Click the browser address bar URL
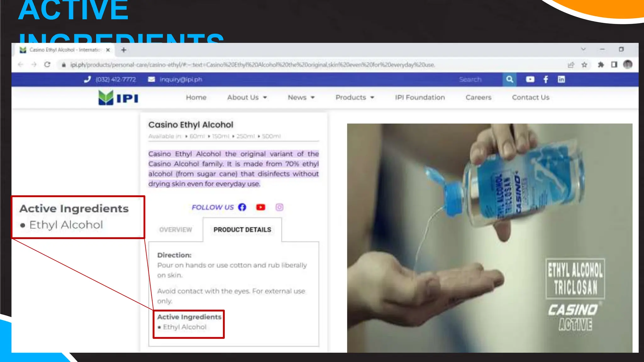 [x=253, y=65]
